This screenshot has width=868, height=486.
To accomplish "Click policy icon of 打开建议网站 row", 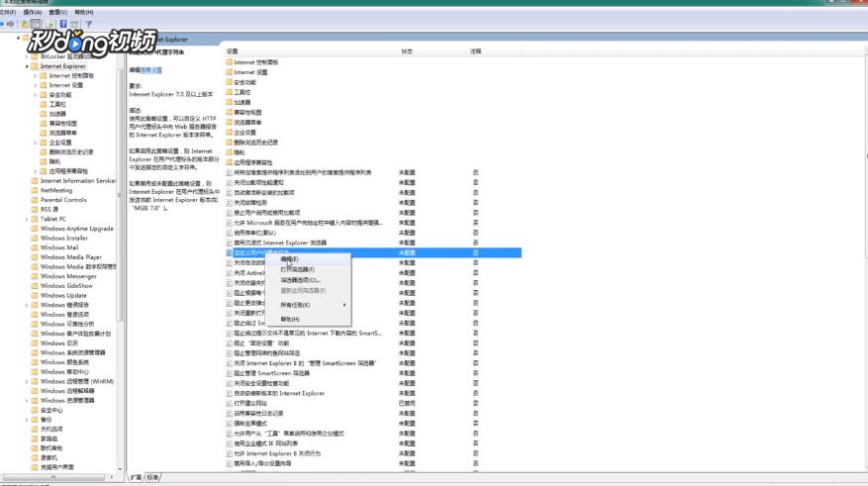I will pos(230,403).
